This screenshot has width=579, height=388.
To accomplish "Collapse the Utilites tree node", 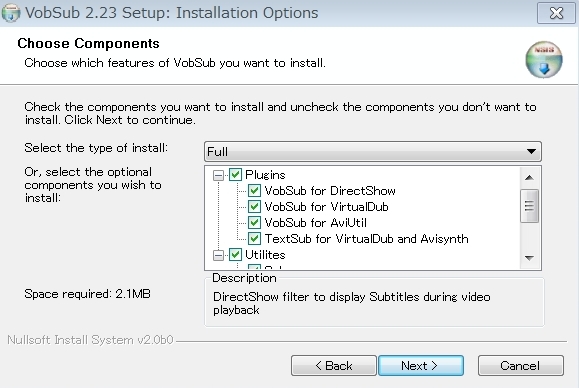I will click(x=218, y=255).
